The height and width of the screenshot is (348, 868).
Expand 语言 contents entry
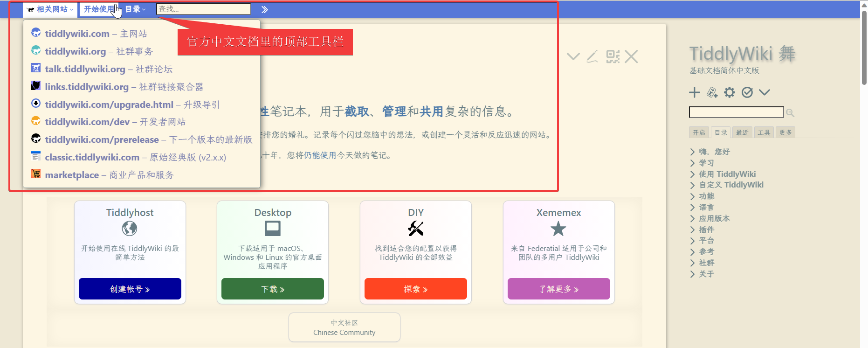pos(693,207)
